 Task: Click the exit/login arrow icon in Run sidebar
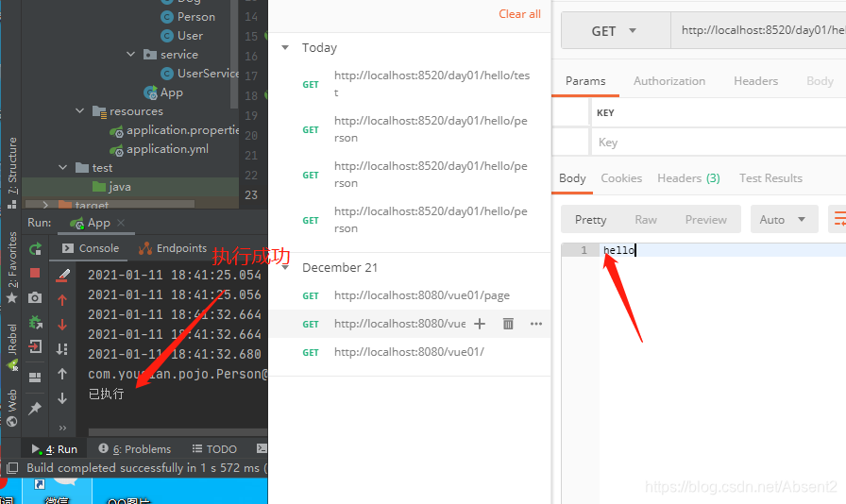coord(35,345)
